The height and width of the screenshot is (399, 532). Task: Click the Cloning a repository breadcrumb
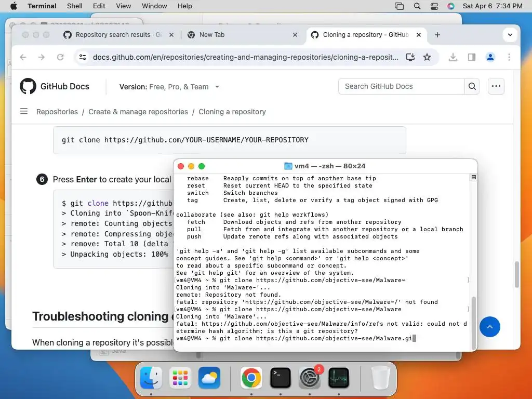232,112
